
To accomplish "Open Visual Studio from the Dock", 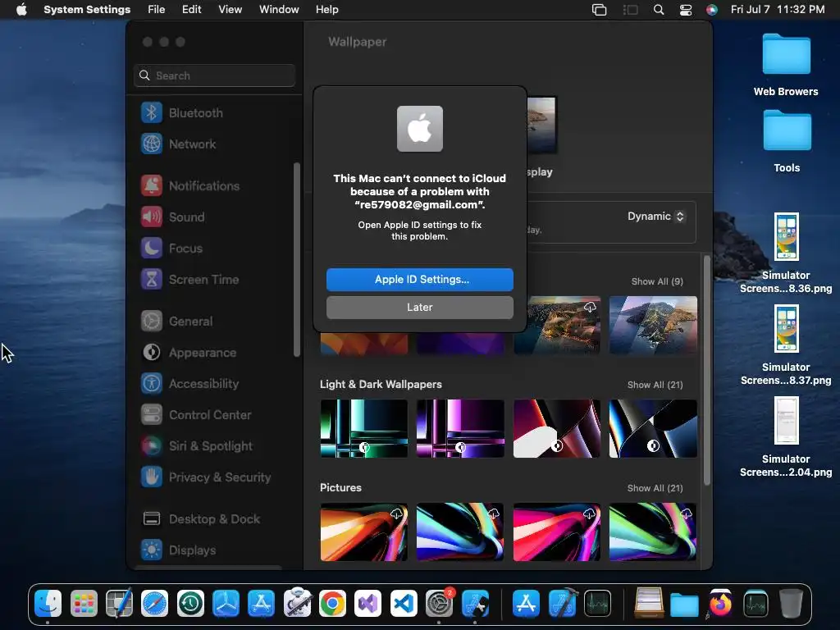I will click(x=368, y=604).
